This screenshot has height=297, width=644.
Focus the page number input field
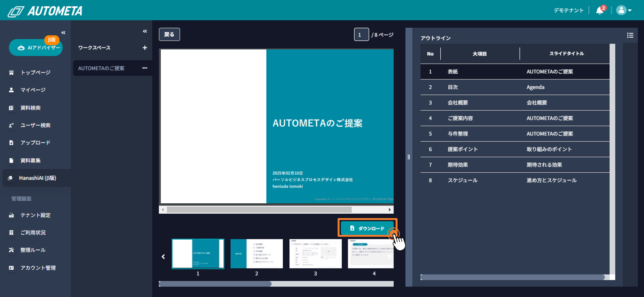click(x=361, y=34)
